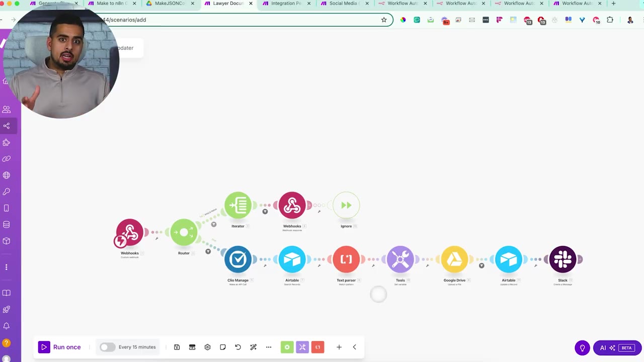The height and width of the screenshot is (362, 644).
Task: Open Templates puzzle icon in sidebar
Action: pos(7,142)
